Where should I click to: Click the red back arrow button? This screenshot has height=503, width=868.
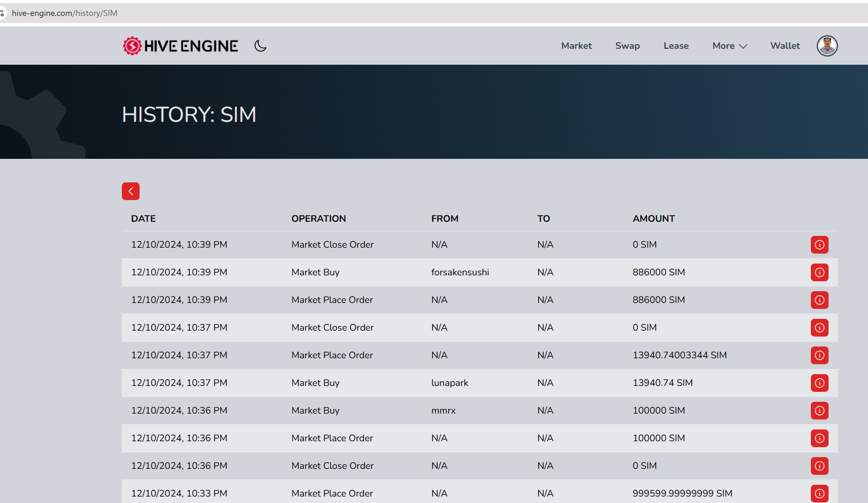coord(131,191)
